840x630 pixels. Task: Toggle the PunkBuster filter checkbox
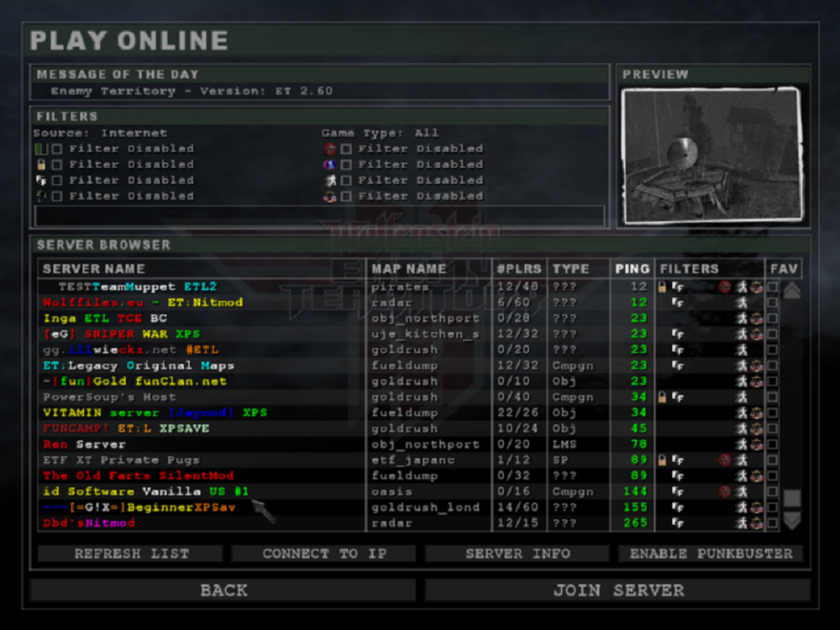coord(57,196)
